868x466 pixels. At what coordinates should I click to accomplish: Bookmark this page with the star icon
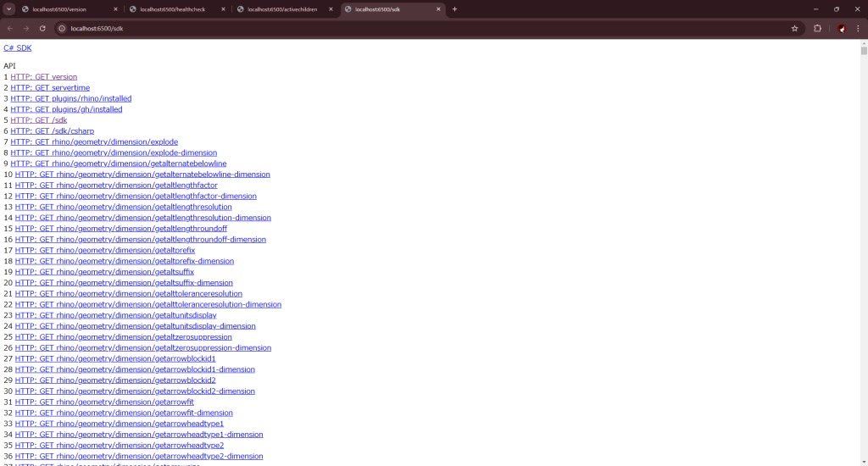click(x=794, y=28)
